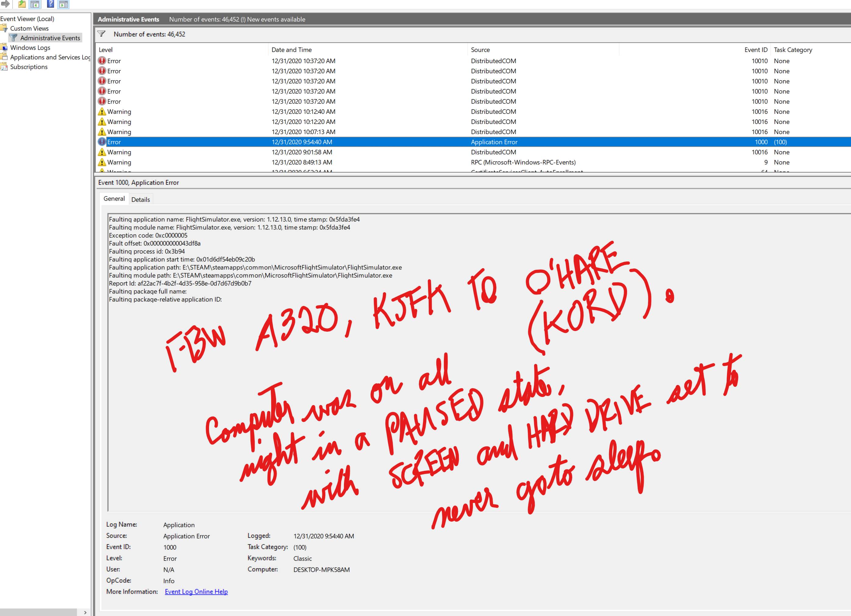The height and width of the screenshot is (616, 851).
Task: Click the Exception code: 0xc0000005 line
Action: [x=148, y=235]
